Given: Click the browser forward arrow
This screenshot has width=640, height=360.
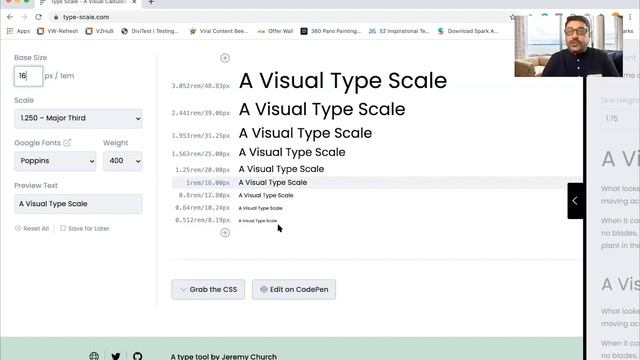Looking at the screenshot, I should (x=24, y=17).
